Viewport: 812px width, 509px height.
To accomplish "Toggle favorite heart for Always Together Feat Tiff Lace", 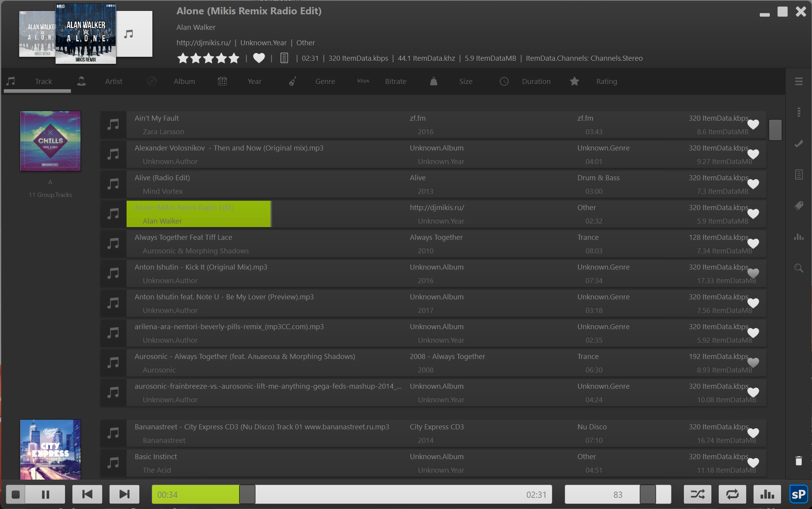I will (753, 244).
